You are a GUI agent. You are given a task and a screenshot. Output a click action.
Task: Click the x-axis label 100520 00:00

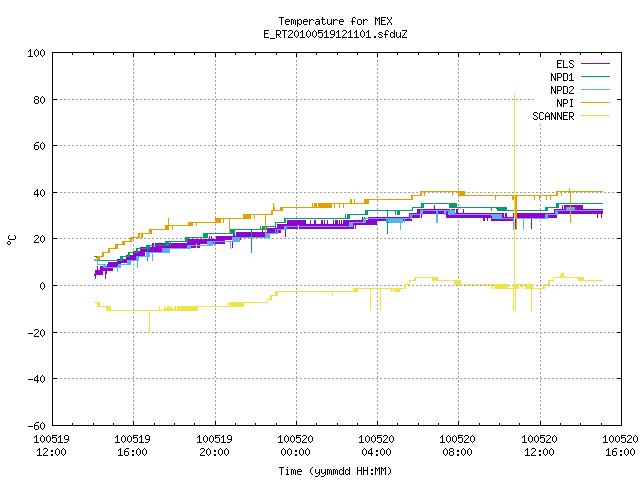click(295, 446)
